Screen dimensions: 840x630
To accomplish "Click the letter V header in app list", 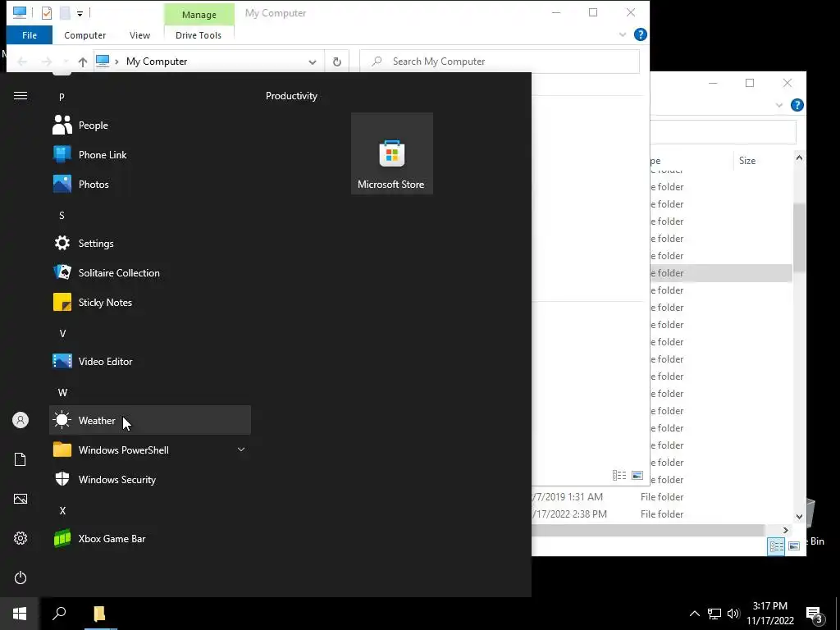I will (62, 333).
